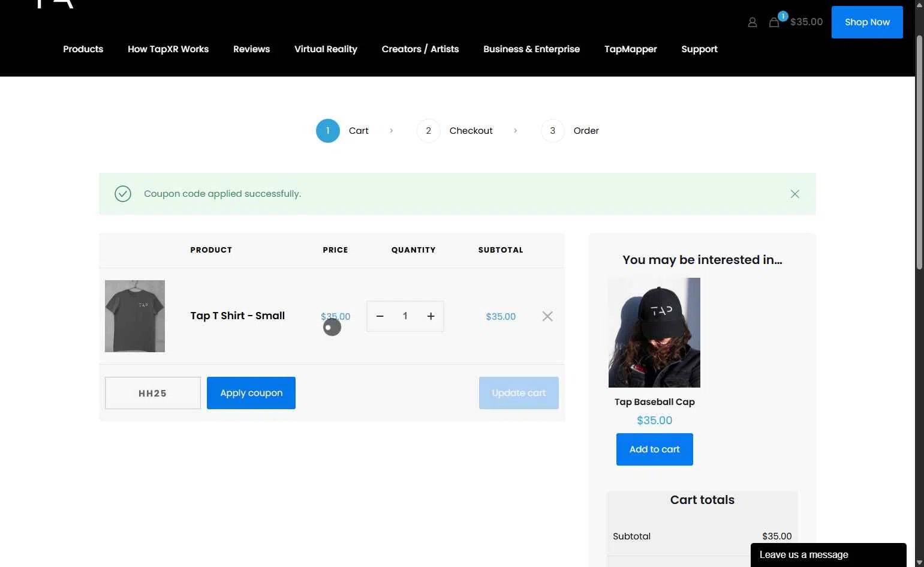Open the Virtual Reality menu item

pos(326,49)
